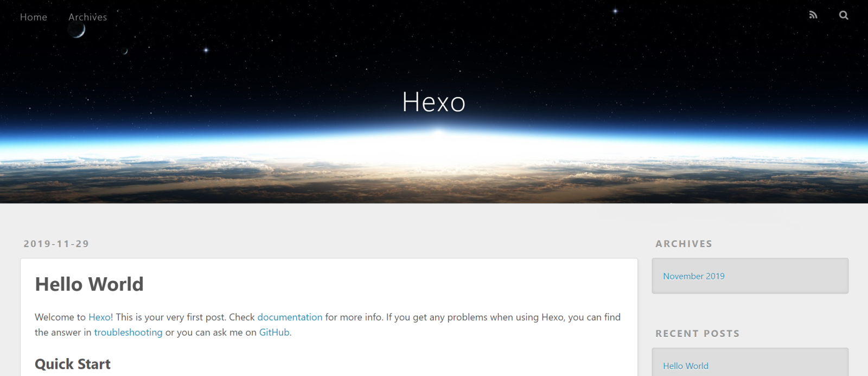Open the Archives menu item
868x376 pixels.
pyautogui.click(x=87, y=17)
